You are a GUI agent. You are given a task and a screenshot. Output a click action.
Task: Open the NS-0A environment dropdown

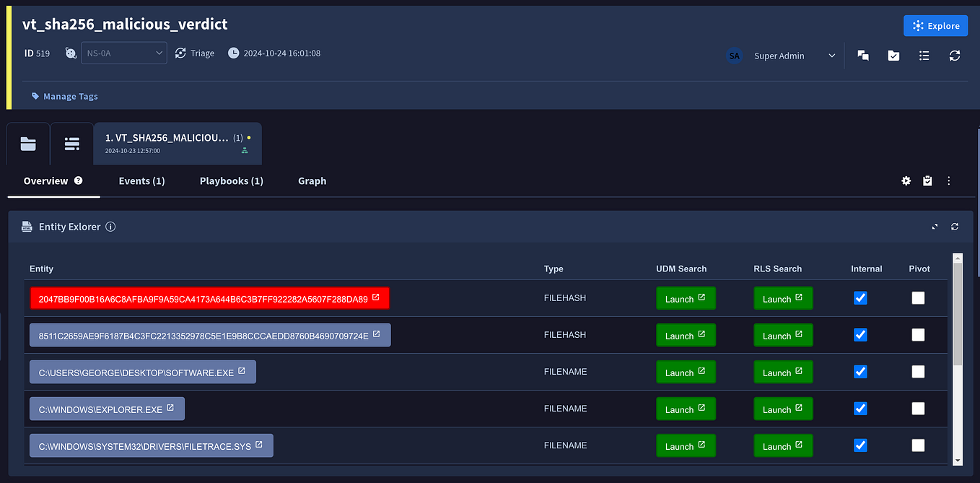point(123,53)
